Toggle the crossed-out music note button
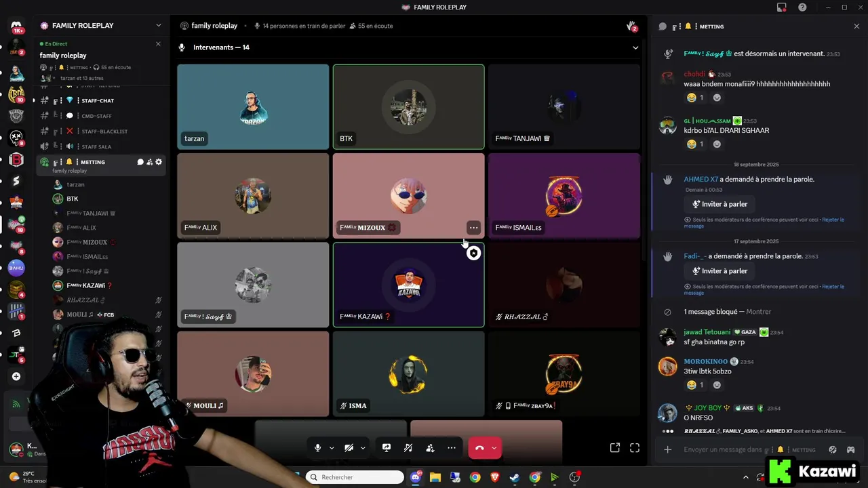The width and height of the screenshot is (868, 488). [408, 448]
